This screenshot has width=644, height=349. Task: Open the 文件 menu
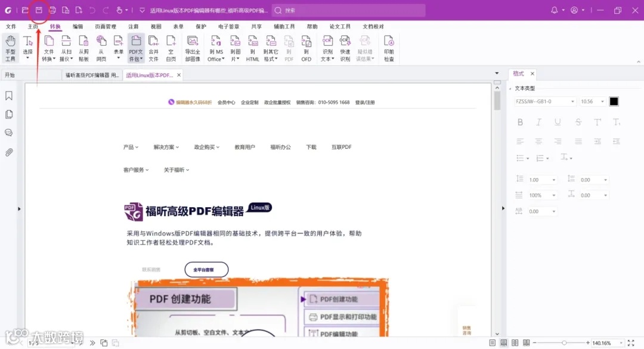[x=11, y=26]
